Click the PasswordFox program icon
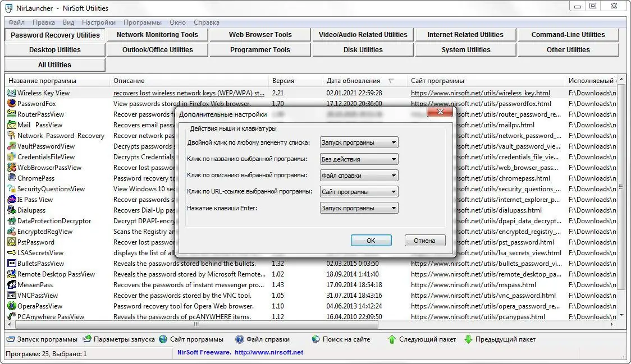This screenshot has width=631, height=364. 11,103
